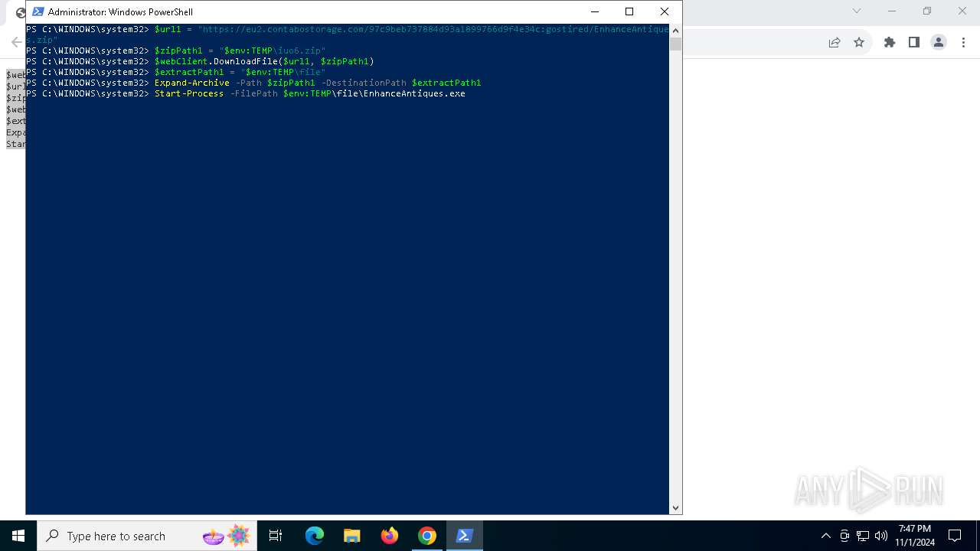Launch Firefox from the taskbar

tap(389, 536)
